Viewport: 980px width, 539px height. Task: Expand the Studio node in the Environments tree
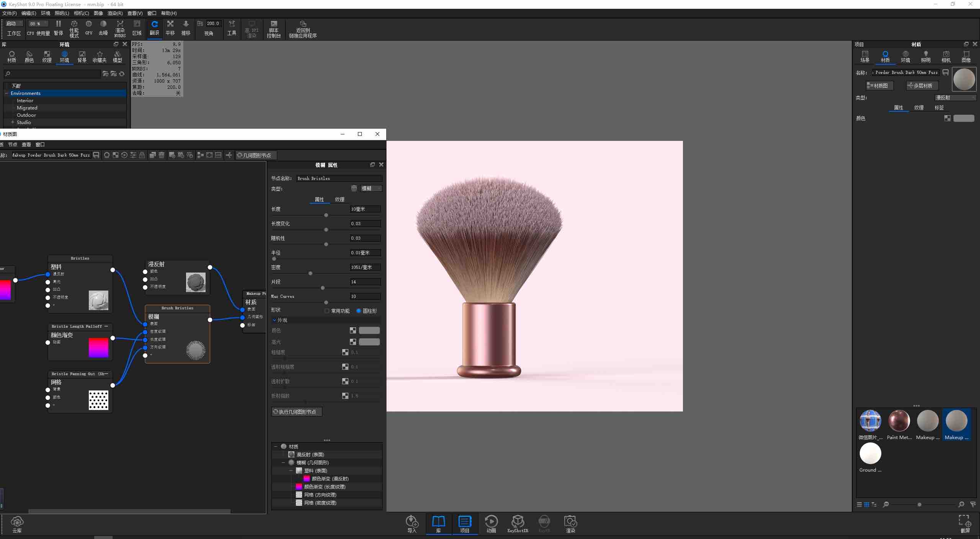[12, 122]
